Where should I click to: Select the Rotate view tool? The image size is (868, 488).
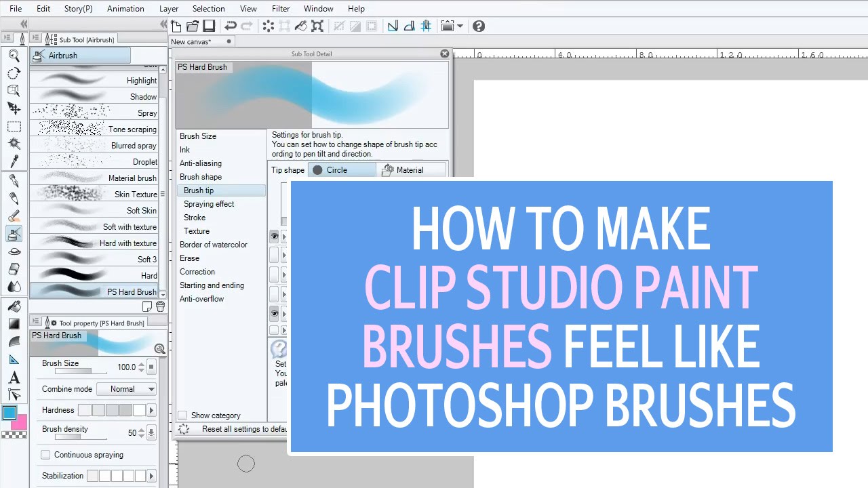point(14,73)
